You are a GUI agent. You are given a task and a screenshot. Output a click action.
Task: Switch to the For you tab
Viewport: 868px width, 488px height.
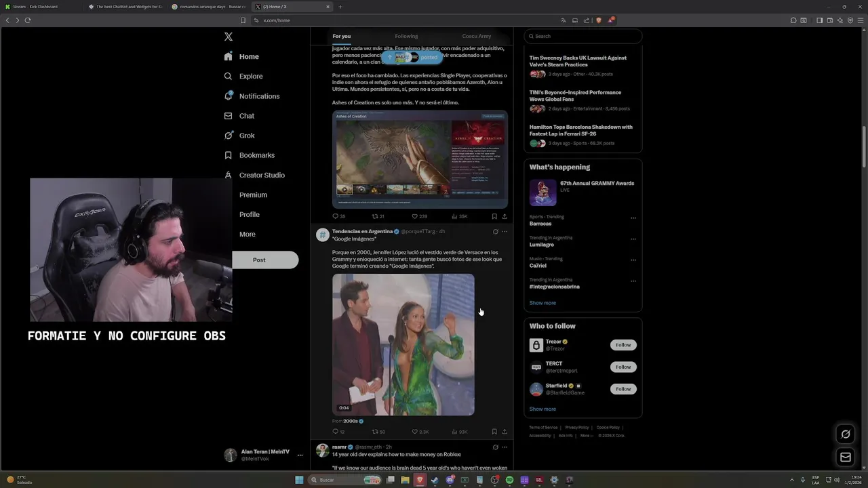click(342, 37)
